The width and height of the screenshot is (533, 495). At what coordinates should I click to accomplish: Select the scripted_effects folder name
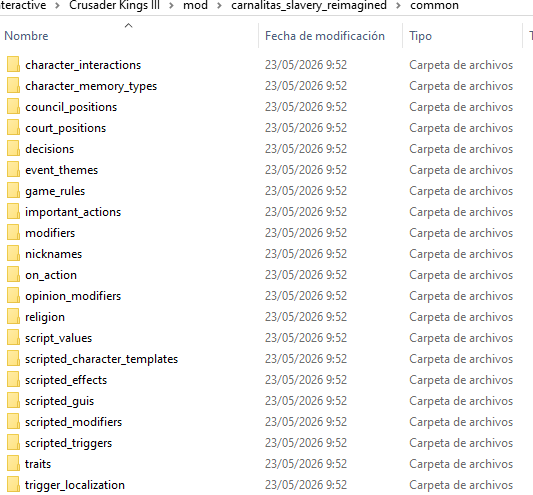pyautogui.click(x=66, y=380)
